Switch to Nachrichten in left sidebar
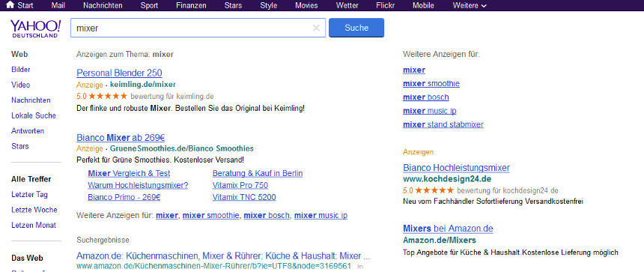The width and height of the screenshot is (644, 272). [31, 100]
